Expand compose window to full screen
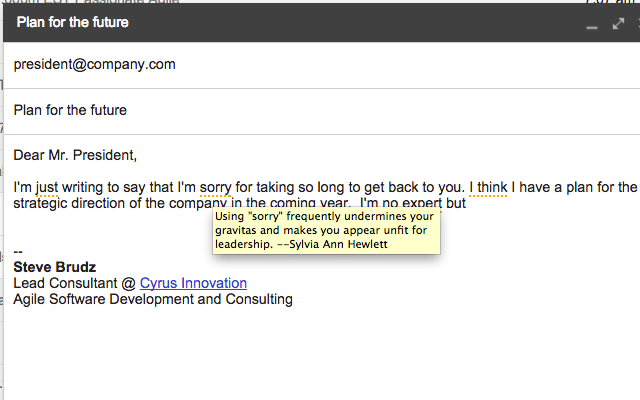Image resolution: width=640 pixels, height=400 pixels. 618,24
